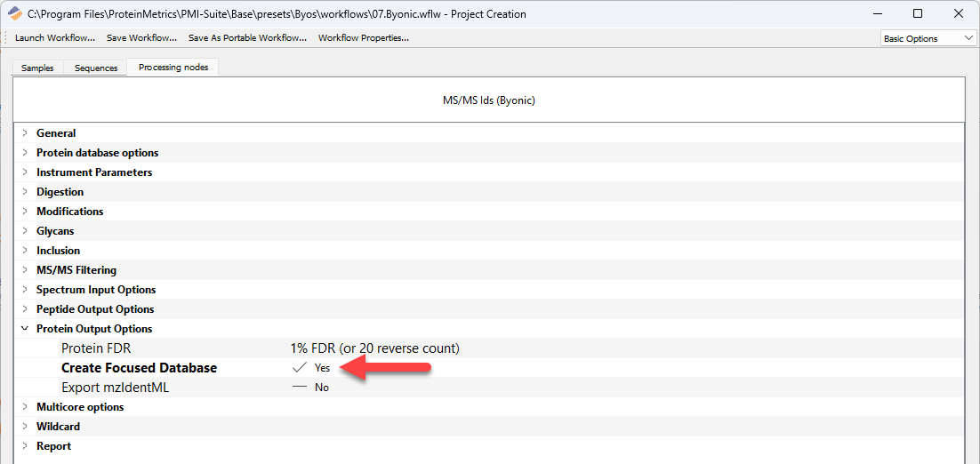Click the Modifications label
The image size is (980, 464).
pyautogui.click(x=70, y=211)
